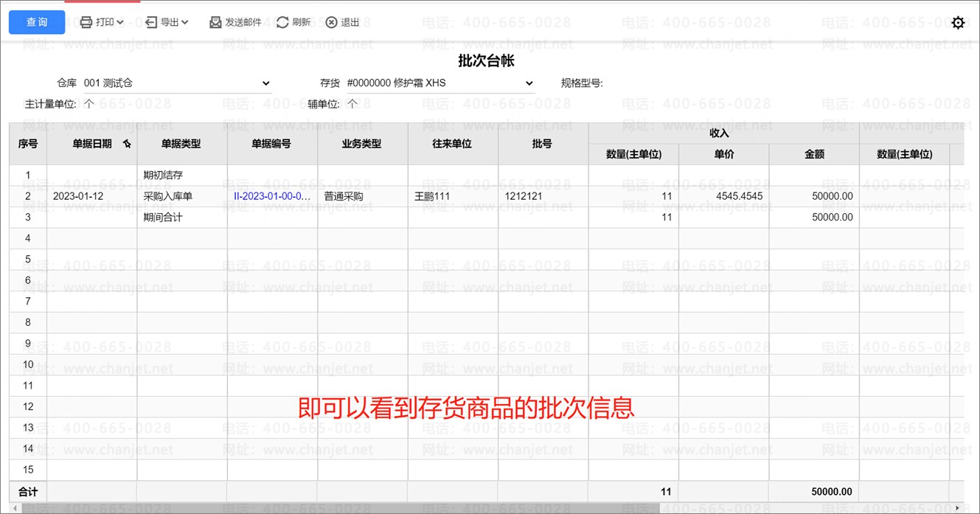Click the 单据编号 column header

(x=271, y=144)
